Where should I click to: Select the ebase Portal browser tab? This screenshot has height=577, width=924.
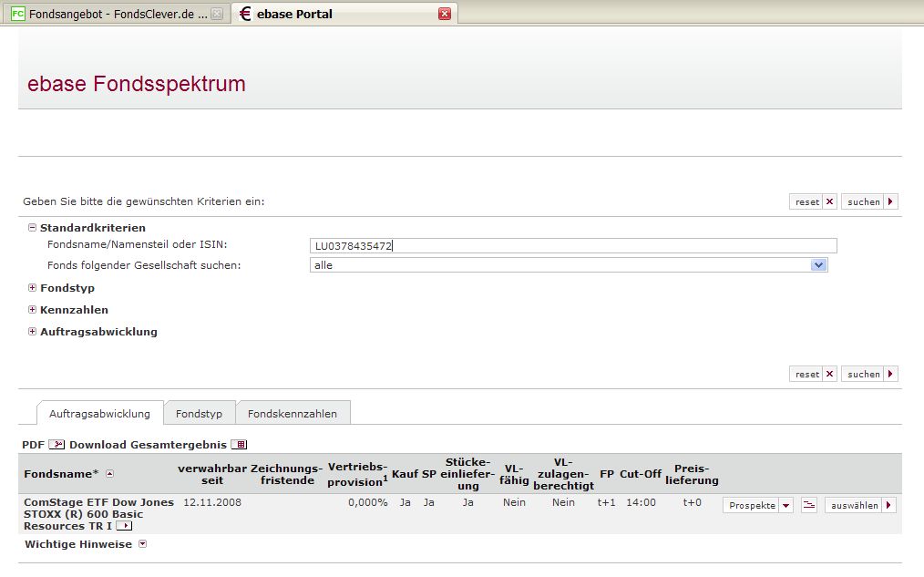pos(344,14)
